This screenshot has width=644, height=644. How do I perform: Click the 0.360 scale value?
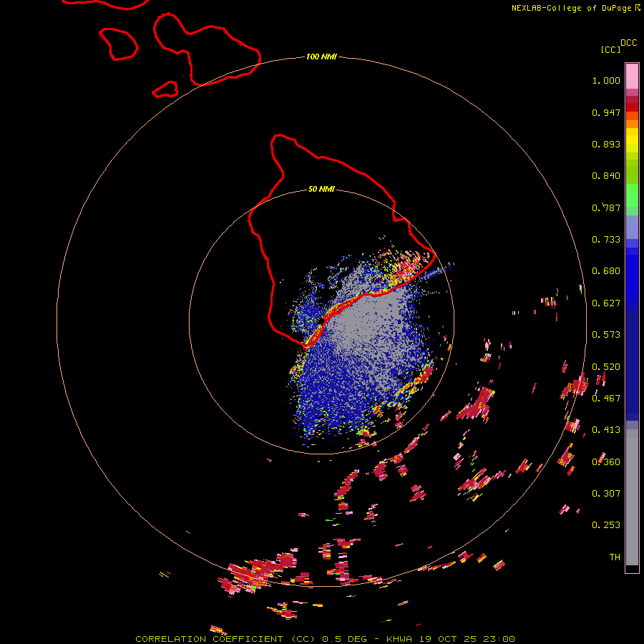pyautogui.click(x=606, y=462)
